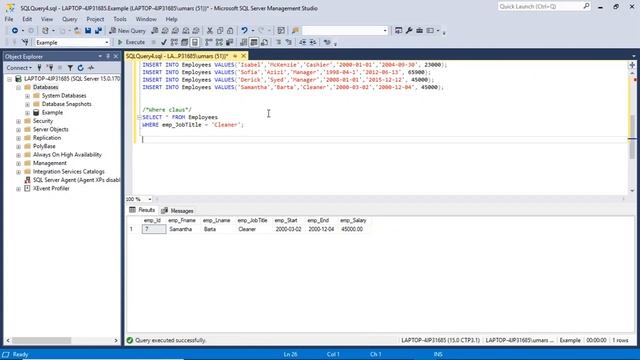Collapse the SELECT statement outline toggle
The height and width of the screenshot is (360, 640).
(x=139, y=117)
